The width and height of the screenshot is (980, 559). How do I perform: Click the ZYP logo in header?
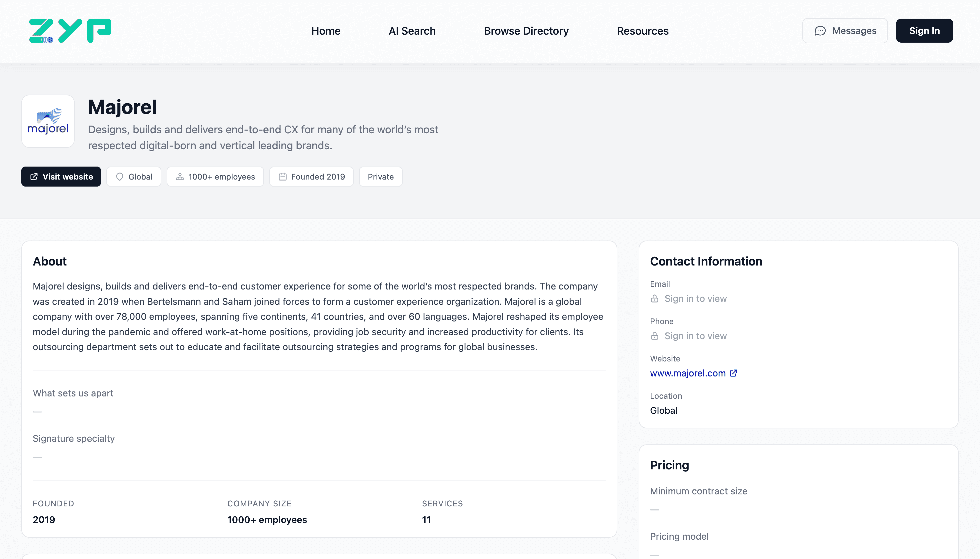[x=70, y=31]
